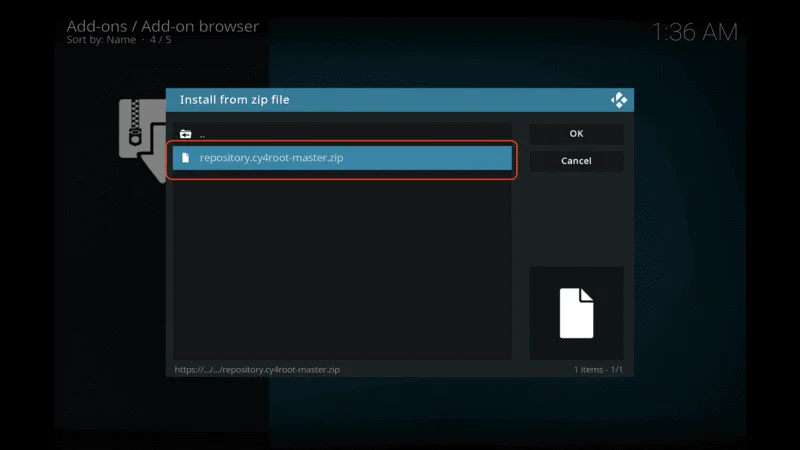Click the '..' parent directory entry
Viewport: 800px width, 450px height.
point(342,134)
